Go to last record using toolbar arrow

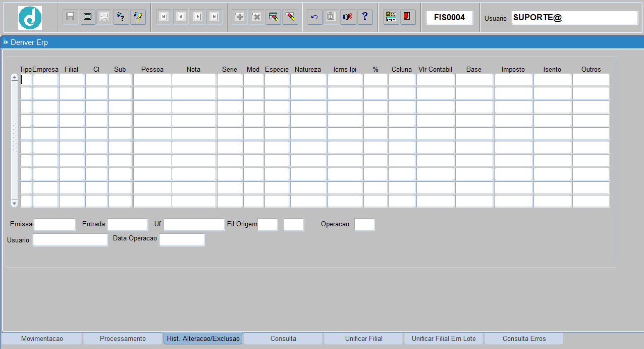[x=214, y=17]
